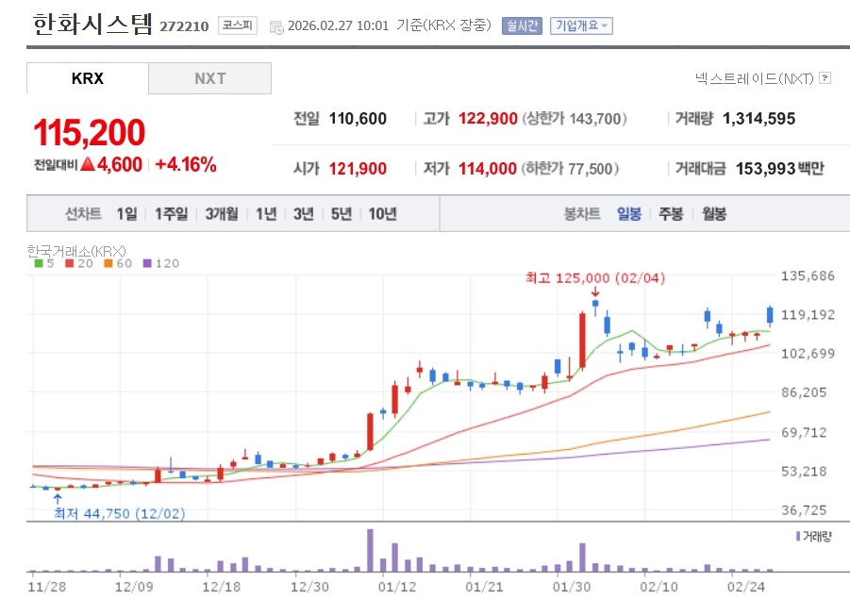850x616 pixels.
Task: Click the red up-triangle price change icon
Action: click(88, 164)
